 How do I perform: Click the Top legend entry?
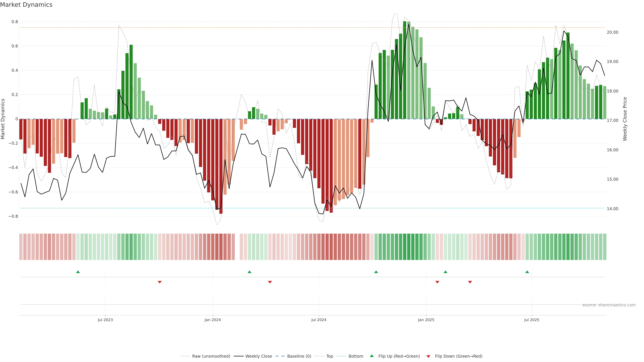(330, 356)
